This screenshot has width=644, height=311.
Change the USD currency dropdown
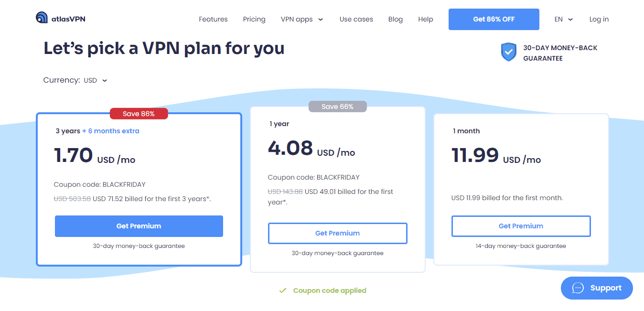pos(95,80)
